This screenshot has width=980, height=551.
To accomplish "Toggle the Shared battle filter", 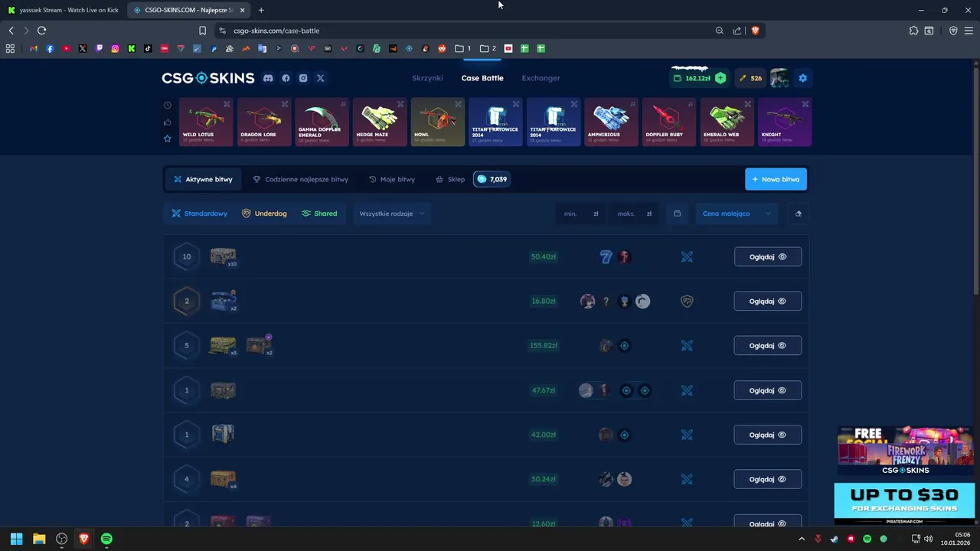I will click(319, 214).
